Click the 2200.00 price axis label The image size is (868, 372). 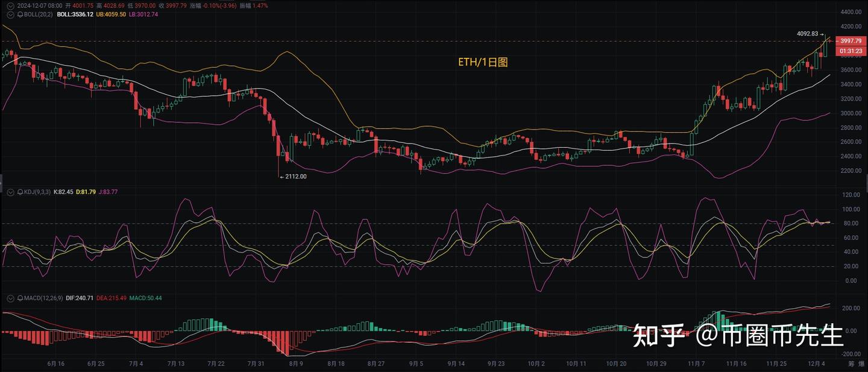coord(850,171)
